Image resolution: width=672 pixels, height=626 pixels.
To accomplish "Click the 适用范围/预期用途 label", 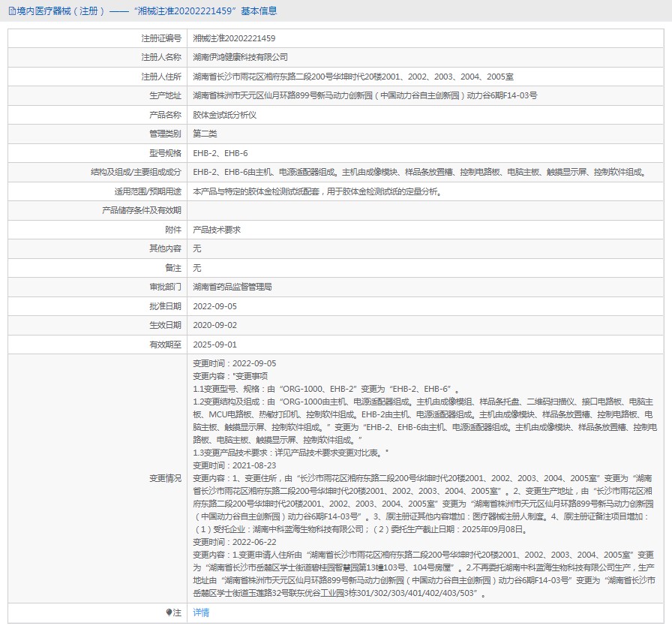I will click(x=148, y=191).
